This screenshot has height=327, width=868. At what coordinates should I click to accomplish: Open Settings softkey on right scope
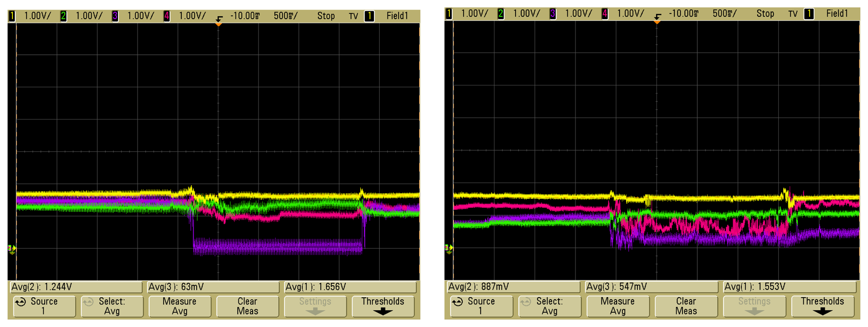click(x=754, y=306)
